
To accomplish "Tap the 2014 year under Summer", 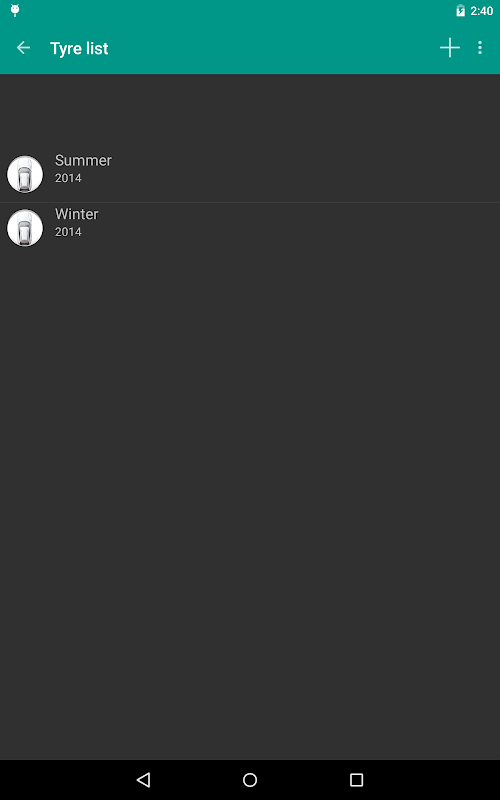I will [x=68, y=178].
